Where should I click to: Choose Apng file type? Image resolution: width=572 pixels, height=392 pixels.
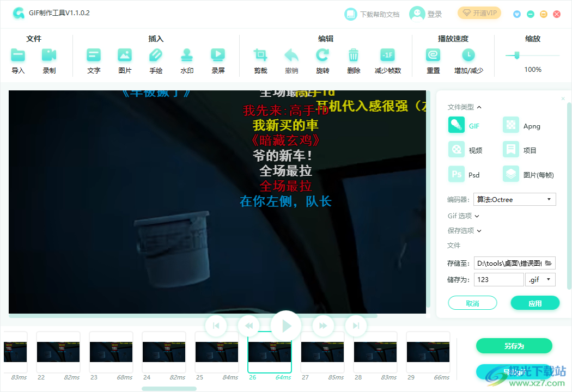coord(522,125)
